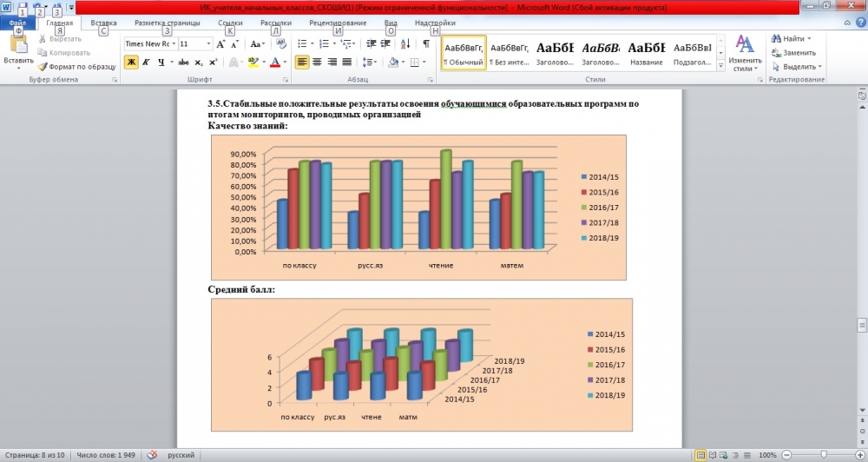Open Paragraph dialog launcher

(x=431, y=80)
